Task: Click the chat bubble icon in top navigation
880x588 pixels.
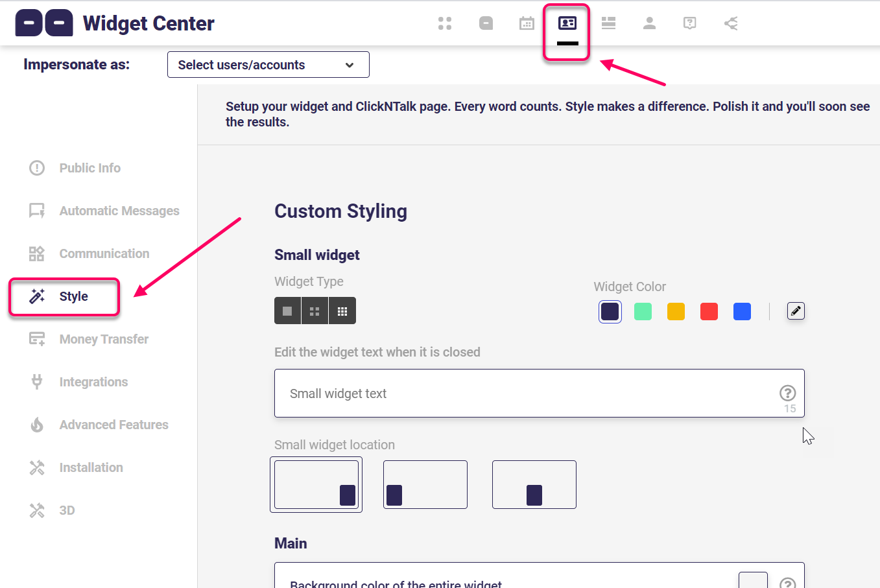Action: pos(486,23)
